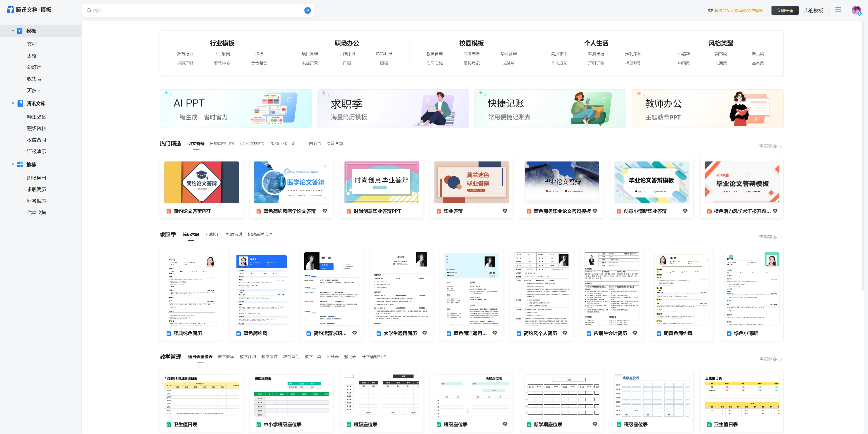Switch to the 教学计划 tab

(x=248, y=356)
